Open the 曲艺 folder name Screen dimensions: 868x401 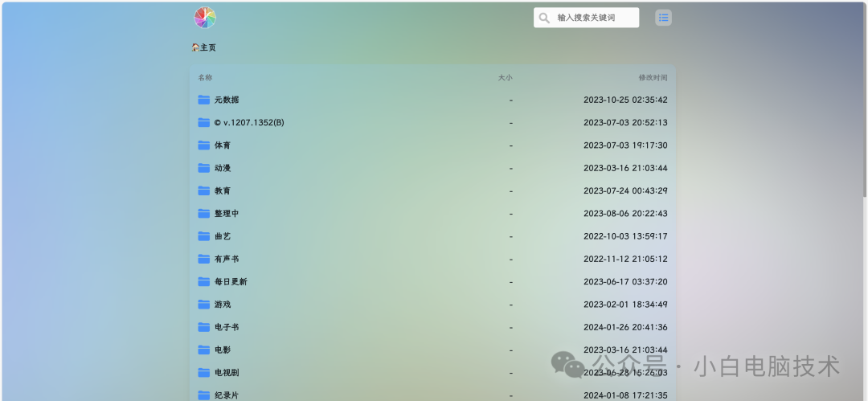click(223, 236)
